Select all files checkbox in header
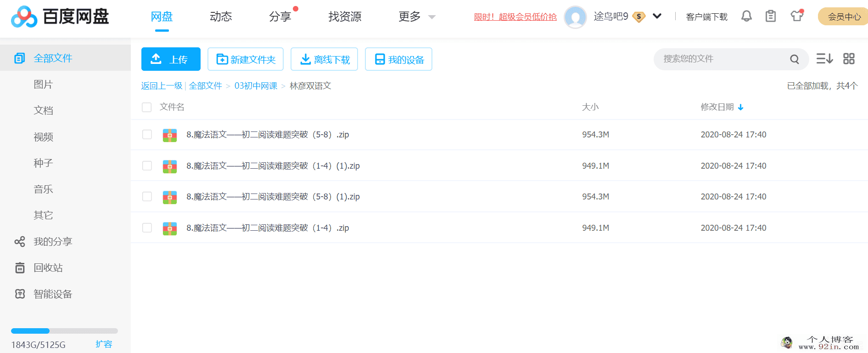The image size is (868, 353). pos(147,107)
